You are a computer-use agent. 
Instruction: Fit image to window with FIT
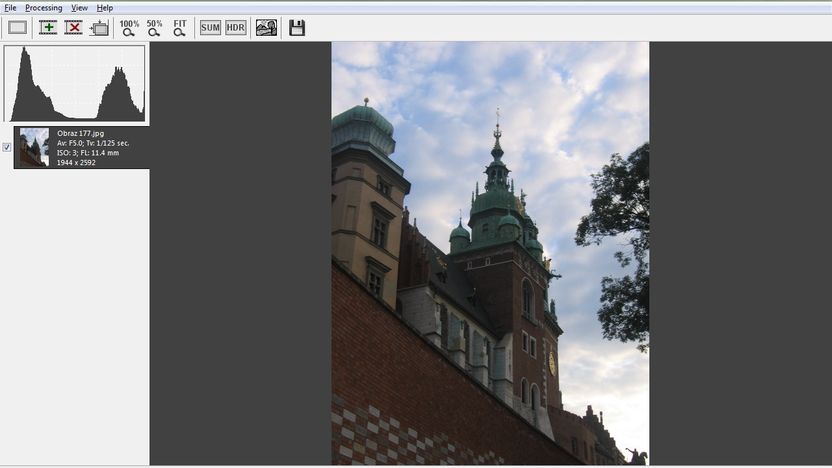[180, 28]
